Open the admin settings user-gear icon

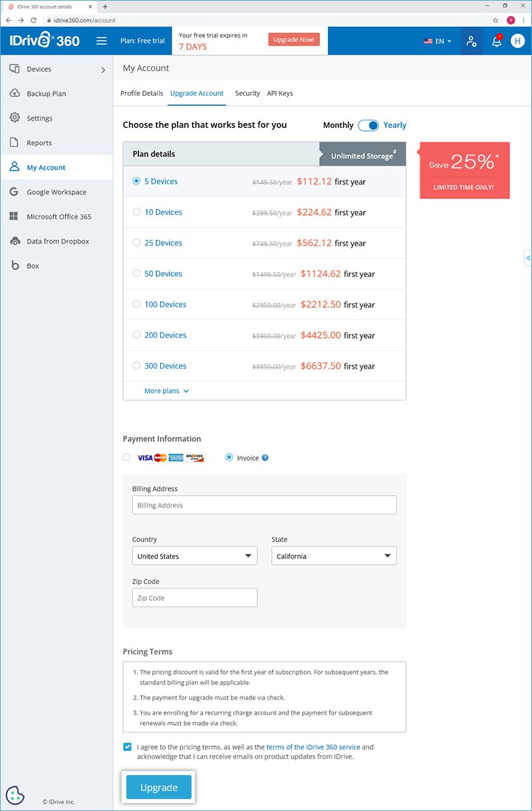(x=471, y=41)
